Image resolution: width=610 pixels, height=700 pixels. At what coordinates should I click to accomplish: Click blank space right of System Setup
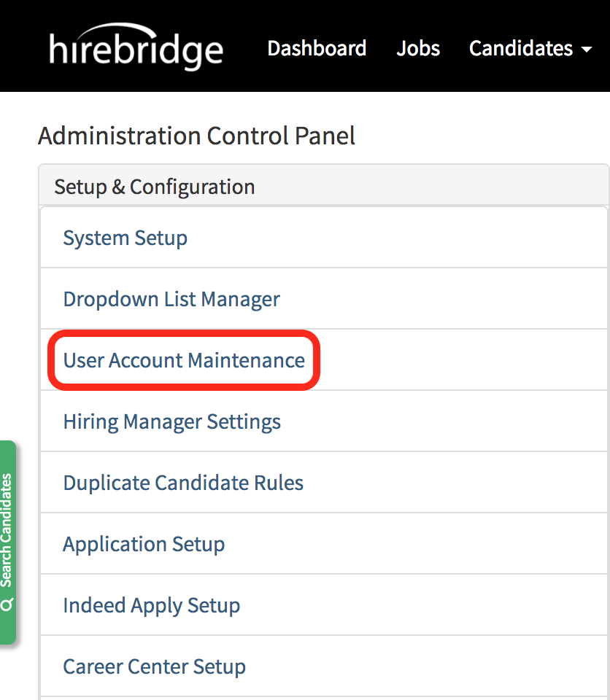coord(401,238)
